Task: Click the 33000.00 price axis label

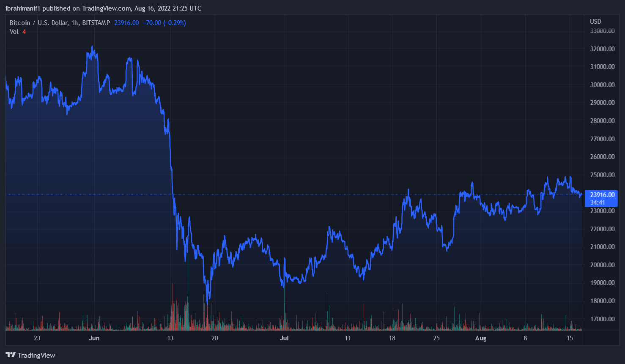Action: [x=602, y=31]
